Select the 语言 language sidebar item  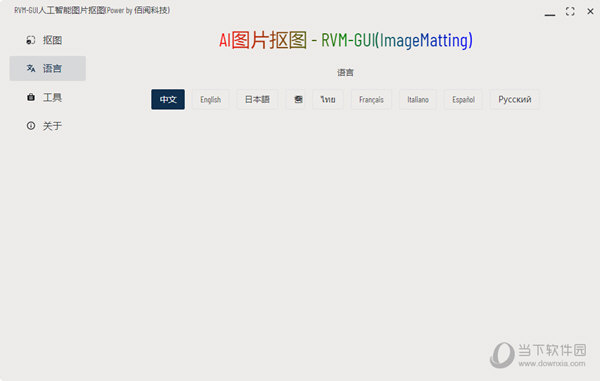coord(47,68)
